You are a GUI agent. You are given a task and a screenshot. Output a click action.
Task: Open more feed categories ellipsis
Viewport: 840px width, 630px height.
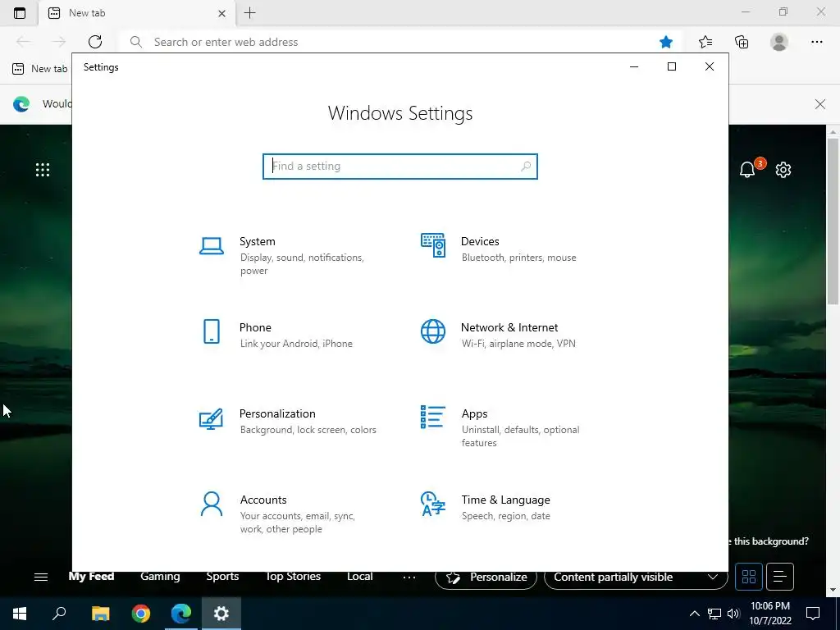pyautogui.click(x=409, y=577)
